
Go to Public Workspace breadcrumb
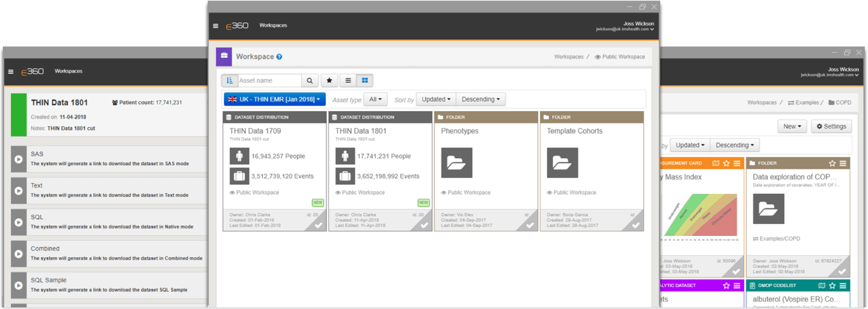[620, 57]
